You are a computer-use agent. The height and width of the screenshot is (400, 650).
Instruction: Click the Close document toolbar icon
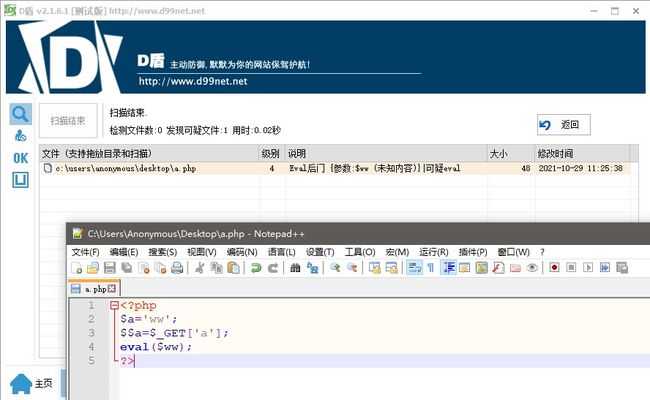(x=143, y=268)
